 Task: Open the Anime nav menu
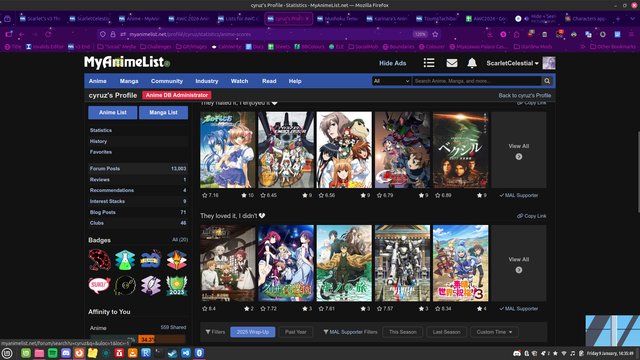click(98, 81)
